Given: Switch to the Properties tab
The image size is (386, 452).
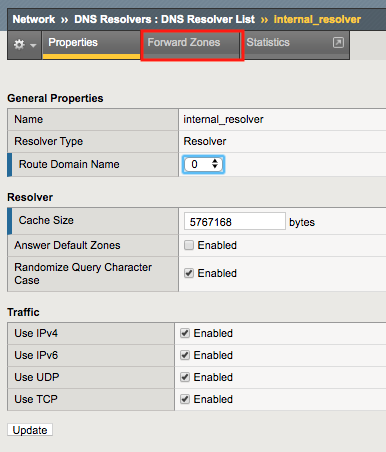Looking at the screenshot, I should [91, 44].
